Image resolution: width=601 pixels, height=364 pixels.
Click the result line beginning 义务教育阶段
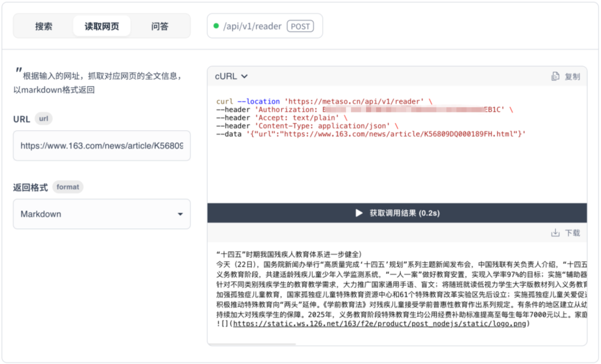(401, 274)
